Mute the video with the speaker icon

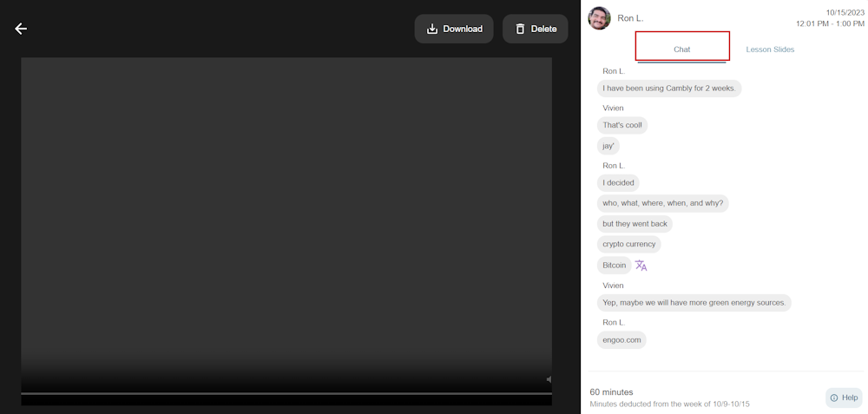coord(549,379)
